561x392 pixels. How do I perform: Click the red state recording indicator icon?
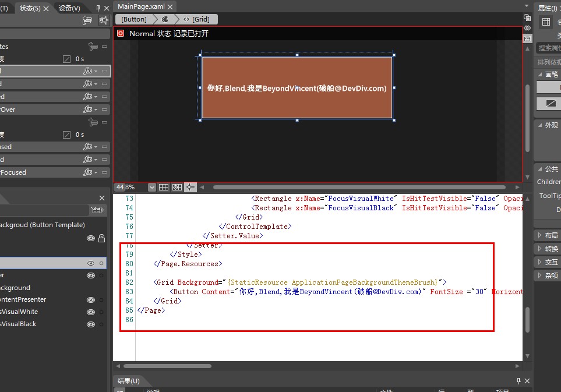pyautogui.click(x=121, y=33)
